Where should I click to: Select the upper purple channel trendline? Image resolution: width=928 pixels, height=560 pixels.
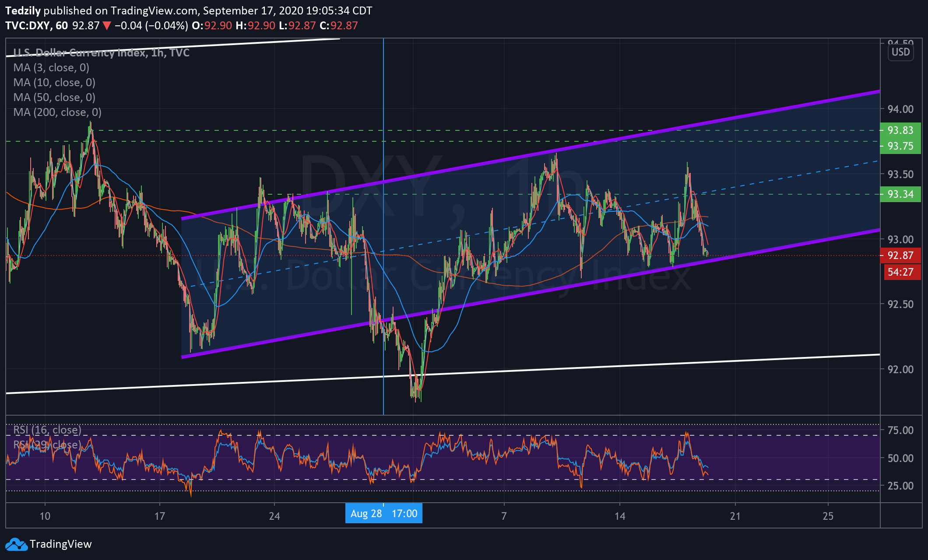[531, 155]
